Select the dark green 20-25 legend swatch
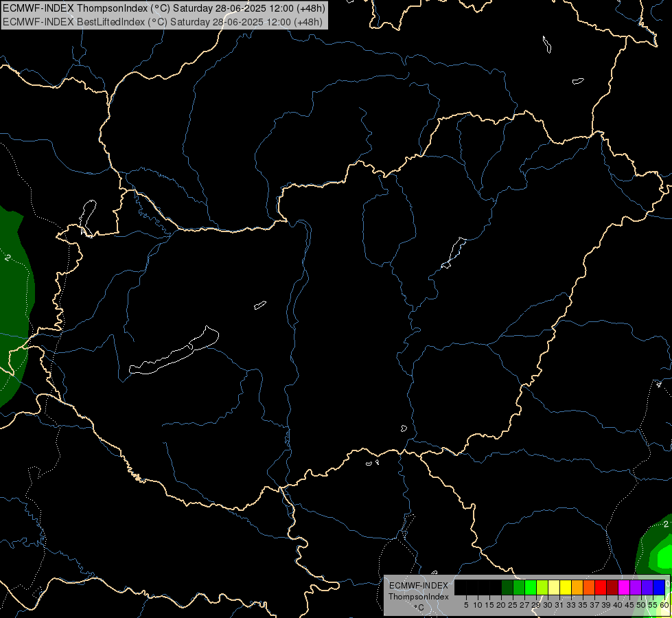The height and width of the screenshot is (618, 672). tap(507, 588)
